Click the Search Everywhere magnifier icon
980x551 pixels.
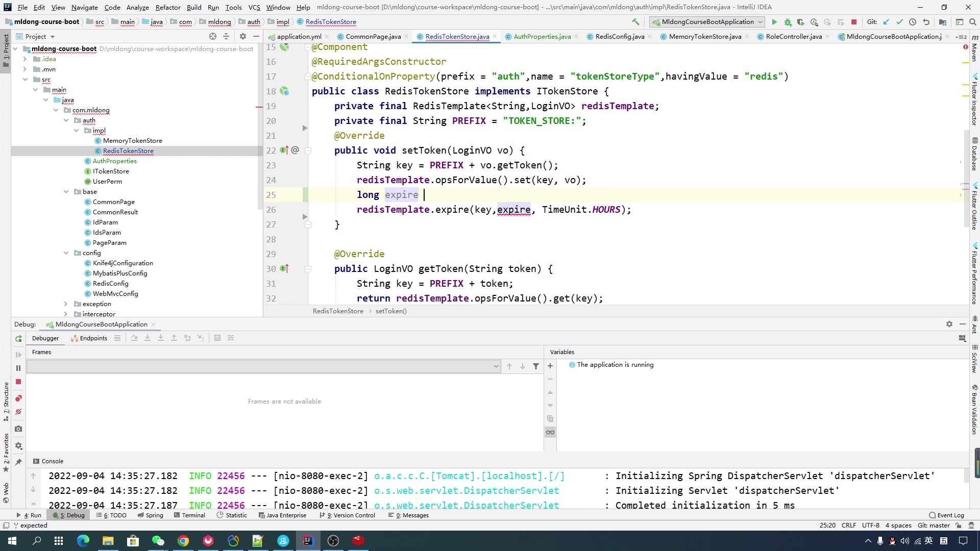coord(973,22)
